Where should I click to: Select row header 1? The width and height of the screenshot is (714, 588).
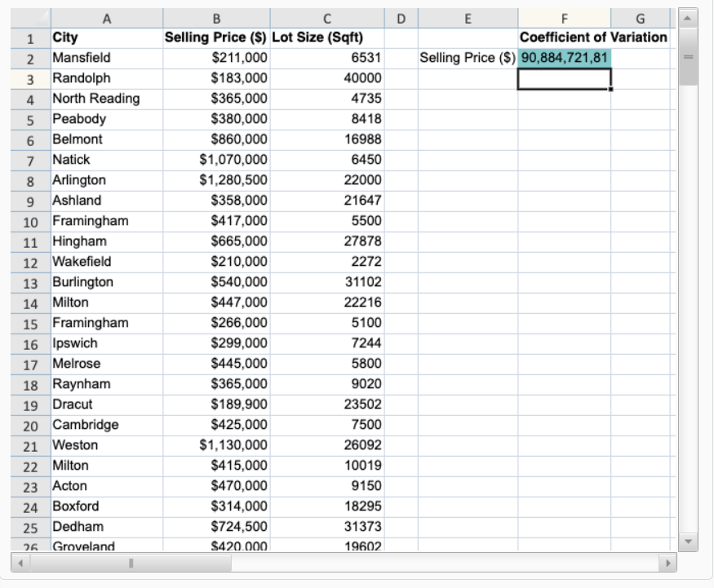(30, 38)
